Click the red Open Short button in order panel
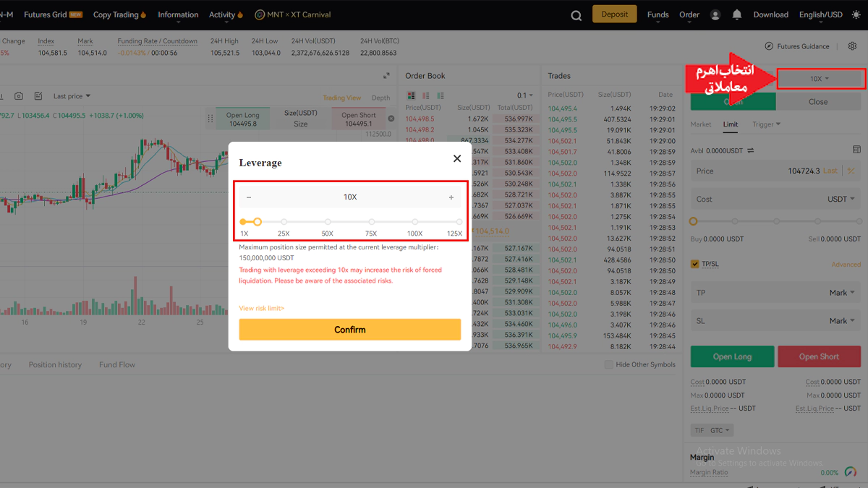This screenshot has width=868, height=488. 819,356
